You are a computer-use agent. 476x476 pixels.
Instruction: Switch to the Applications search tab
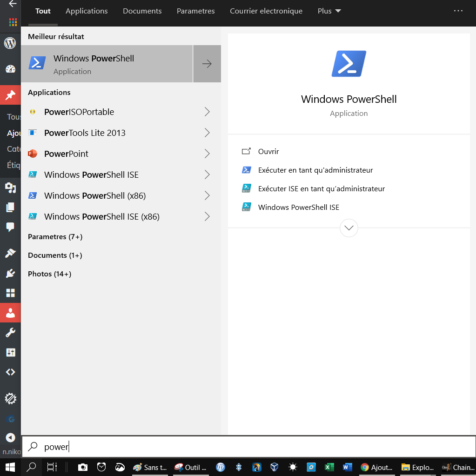tap(87, 11)
